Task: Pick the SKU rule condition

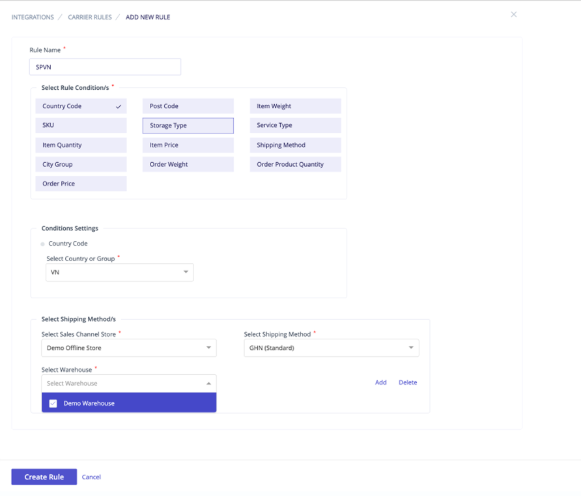Action: [81, 125]
